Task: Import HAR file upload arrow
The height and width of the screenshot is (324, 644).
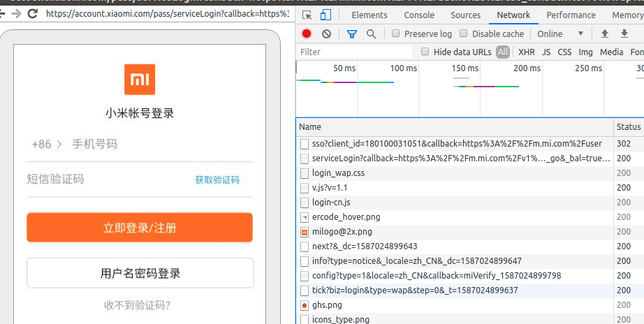Action: point(605,34)
